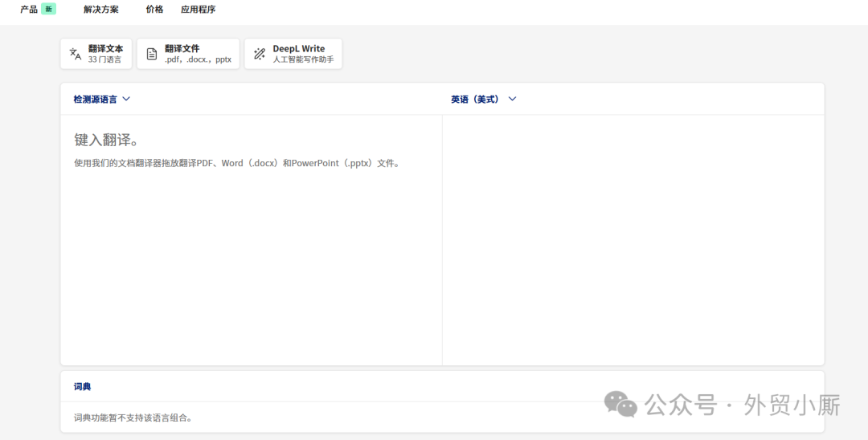868x440 pixels.
Task: Open the 检测源语言 source language dropdown
Action: (102, 99)
